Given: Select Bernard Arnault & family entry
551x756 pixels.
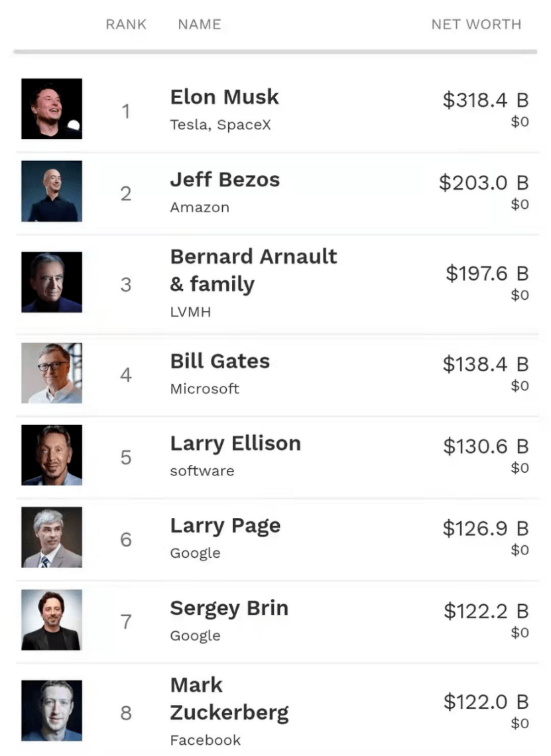Looking at the screenshot, I should pyautogui.click(x=253, y=271).
